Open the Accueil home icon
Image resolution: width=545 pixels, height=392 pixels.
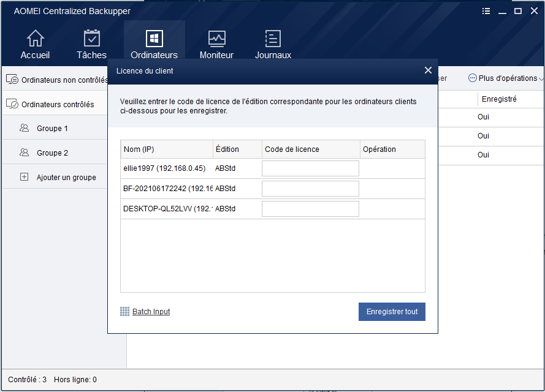(x=35, y=38)
